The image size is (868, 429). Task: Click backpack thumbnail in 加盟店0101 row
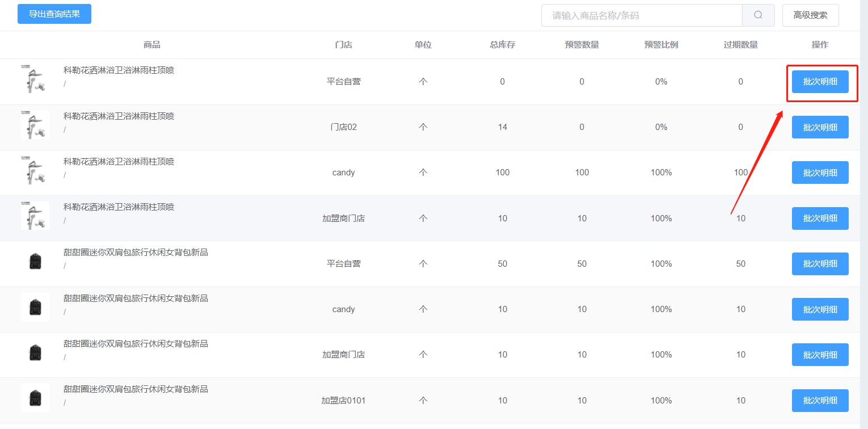[x=35, y=398]
